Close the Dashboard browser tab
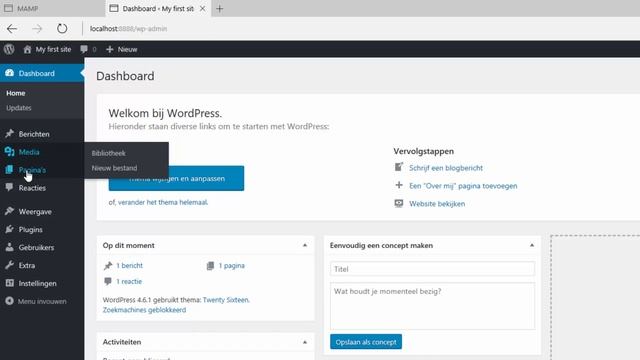 202,9
